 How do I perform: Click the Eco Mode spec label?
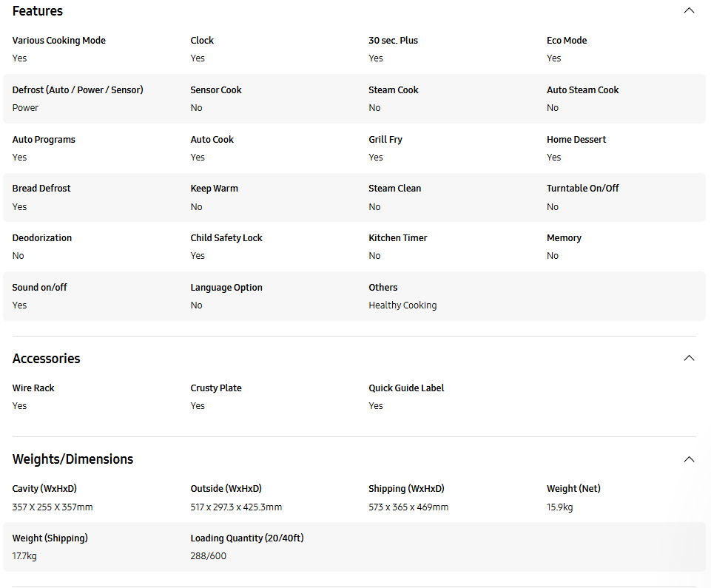[567, 41]
